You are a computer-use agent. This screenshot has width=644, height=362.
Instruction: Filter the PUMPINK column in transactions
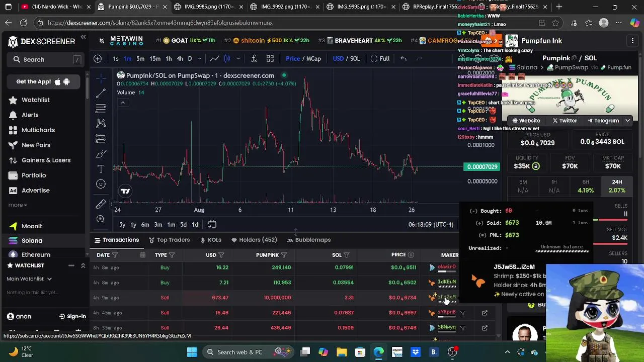[284, 255]
